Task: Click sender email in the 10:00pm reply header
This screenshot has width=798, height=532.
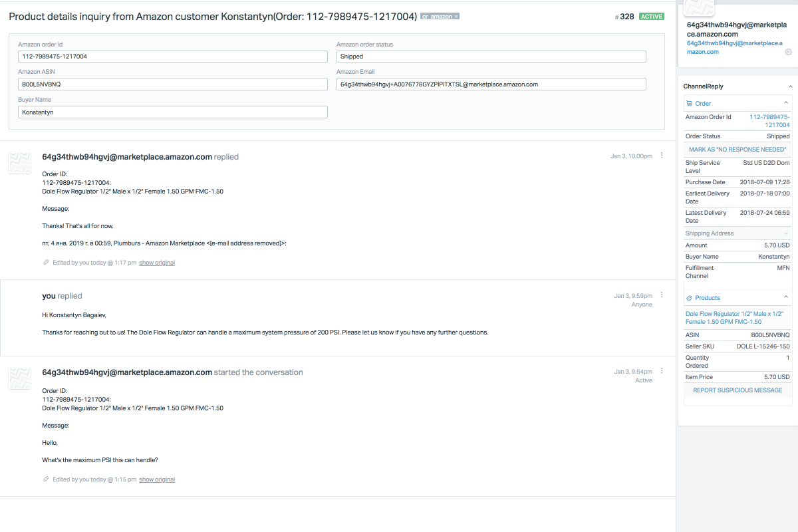Action: click(x=127, y=157)
